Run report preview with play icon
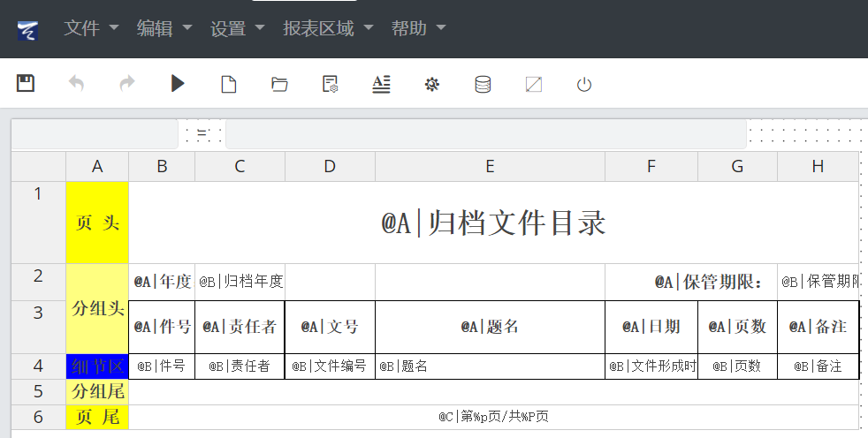 [178, 84]
